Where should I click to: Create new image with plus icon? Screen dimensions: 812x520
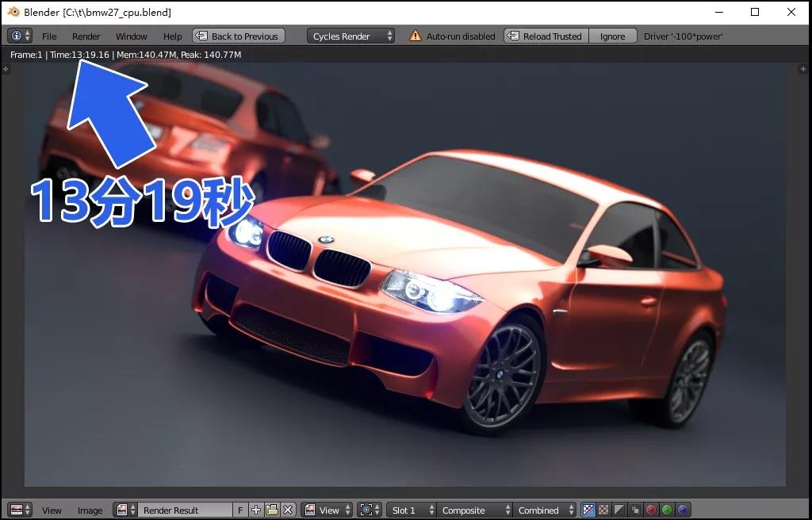(256, 510)
